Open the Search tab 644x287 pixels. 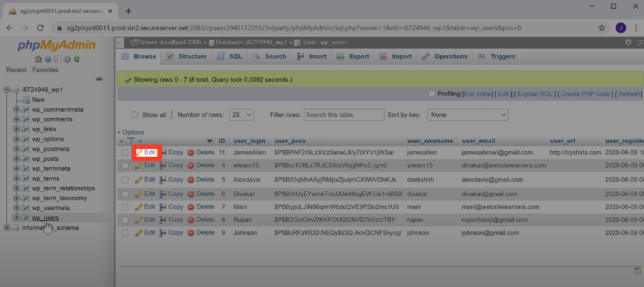pos(269,57)
